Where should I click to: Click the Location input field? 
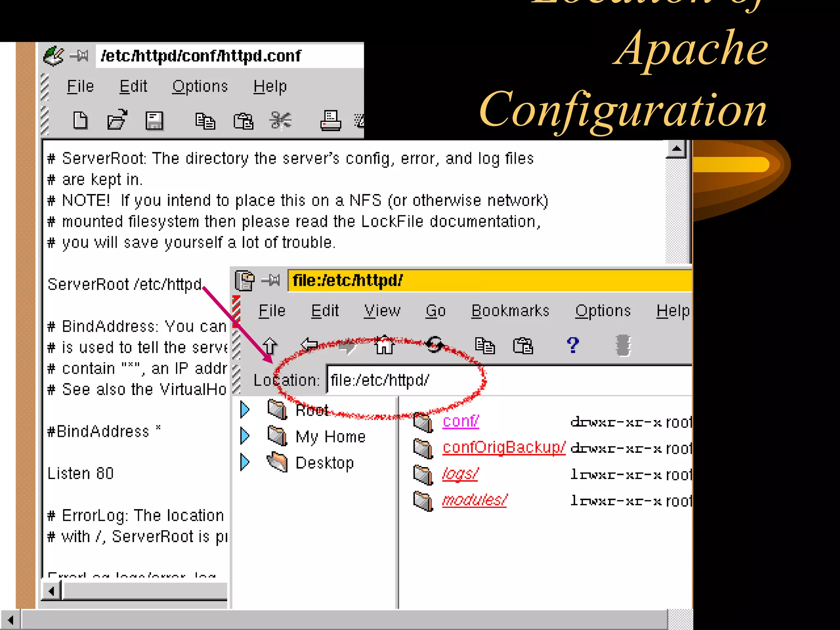click(x=509, y=380)
